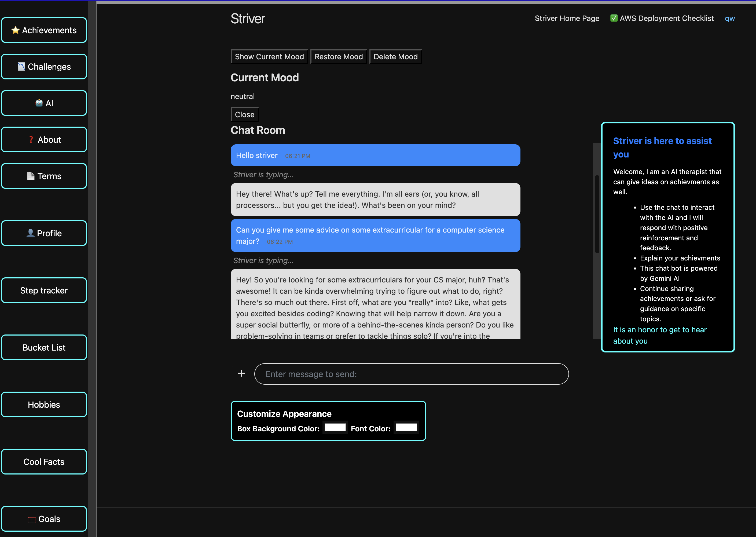Image resolution: width=756 pixels, height=537 pixels.
Task: Open Challenges from the sidebar
Action: coord(44,67)
